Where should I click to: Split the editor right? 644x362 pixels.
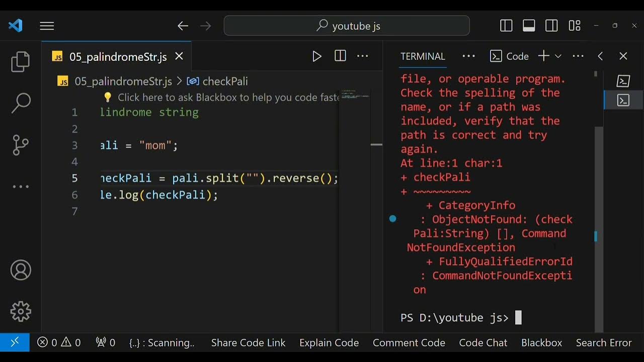tap(340, 56)
